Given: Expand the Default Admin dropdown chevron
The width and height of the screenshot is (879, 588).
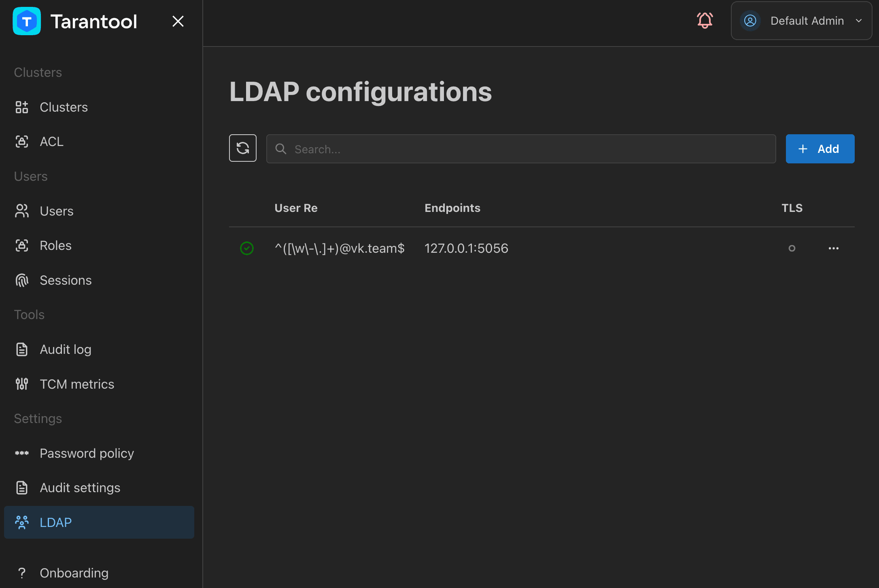Looking at the screenshot, I should (x=859, y=21).
